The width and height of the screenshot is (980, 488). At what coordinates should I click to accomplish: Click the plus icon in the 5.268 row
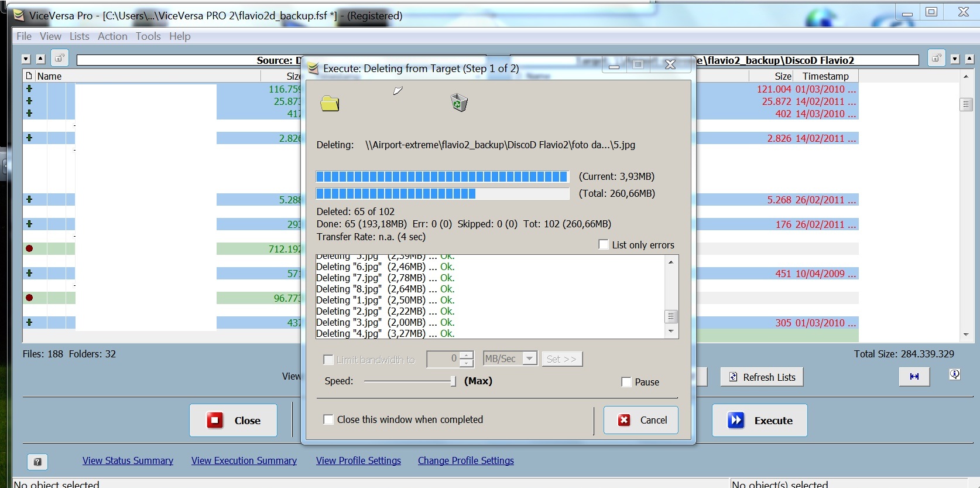[x=29, y=200]
